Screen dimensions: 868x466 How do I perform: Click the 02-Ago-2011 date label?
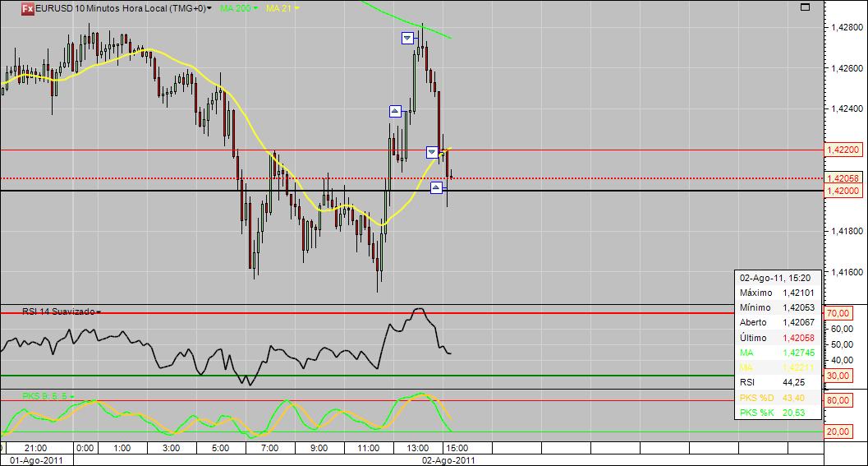448,460
